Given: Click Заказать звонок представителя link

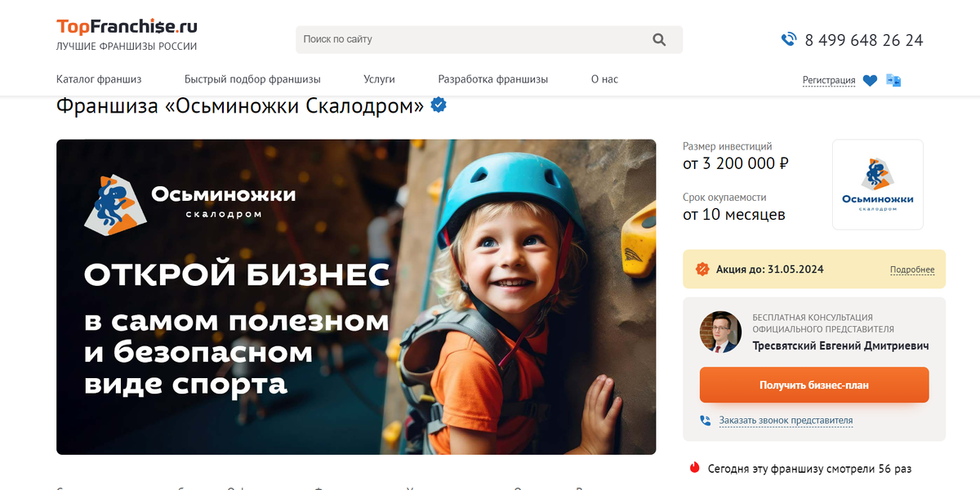Looking at the screenshot, I should click(786, 421).
